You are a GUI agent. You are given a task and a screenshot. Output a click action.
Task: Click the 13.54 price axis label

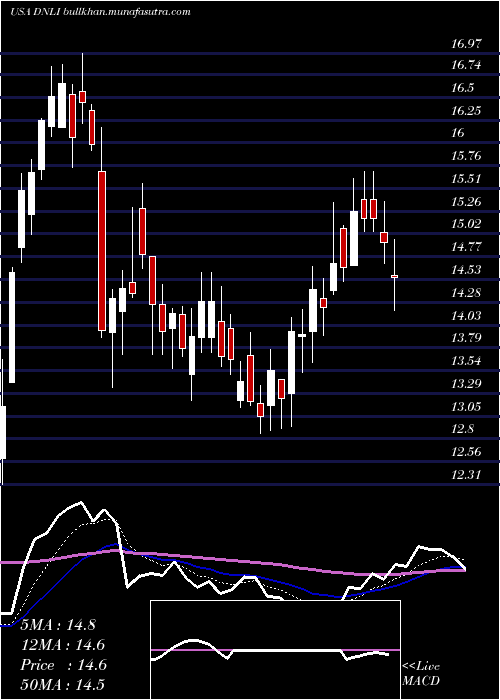[x=467, y=360]
